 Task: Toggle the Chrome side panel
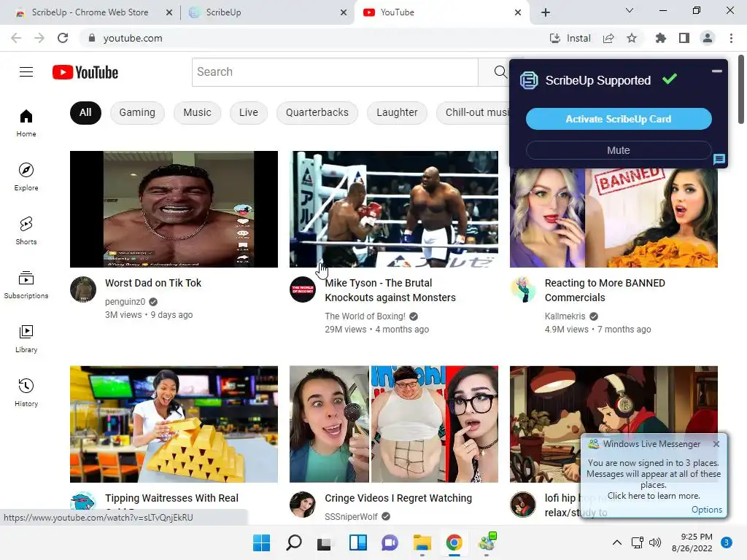click(684, 38)
